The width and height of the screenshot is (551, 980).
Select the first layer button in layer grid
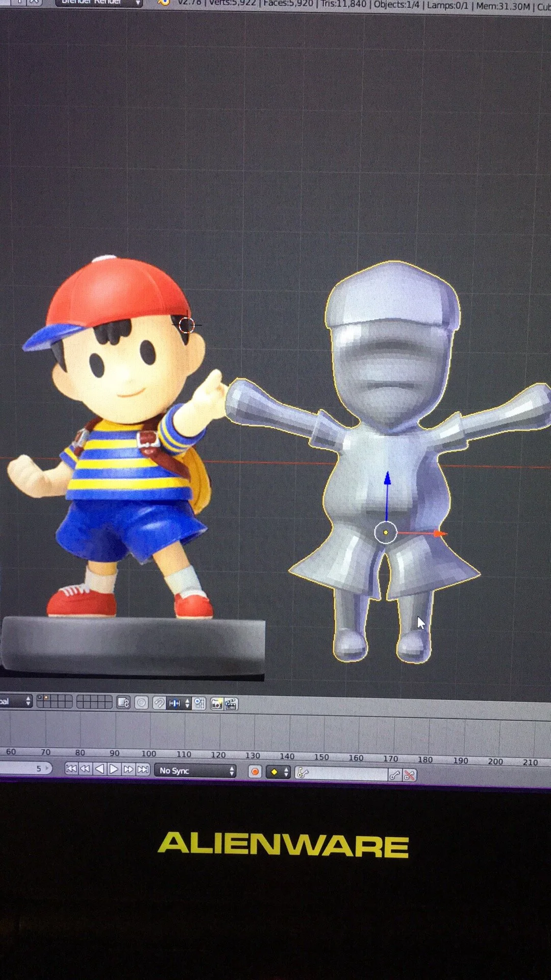(41, 698)
